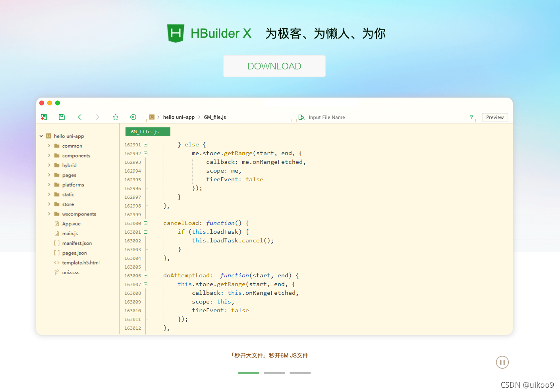Click the uni.scss style icon

click(57, 272)
